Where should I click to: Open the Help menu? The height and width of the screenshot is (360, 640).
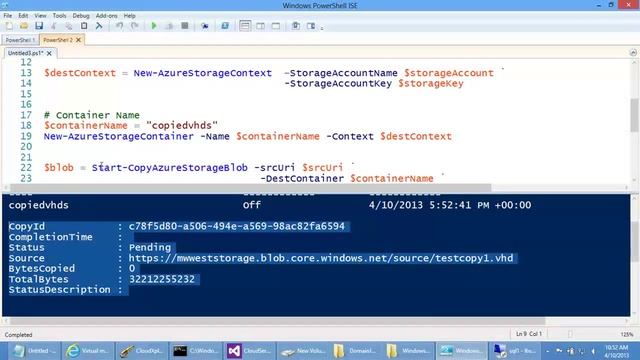pos(129,16)
